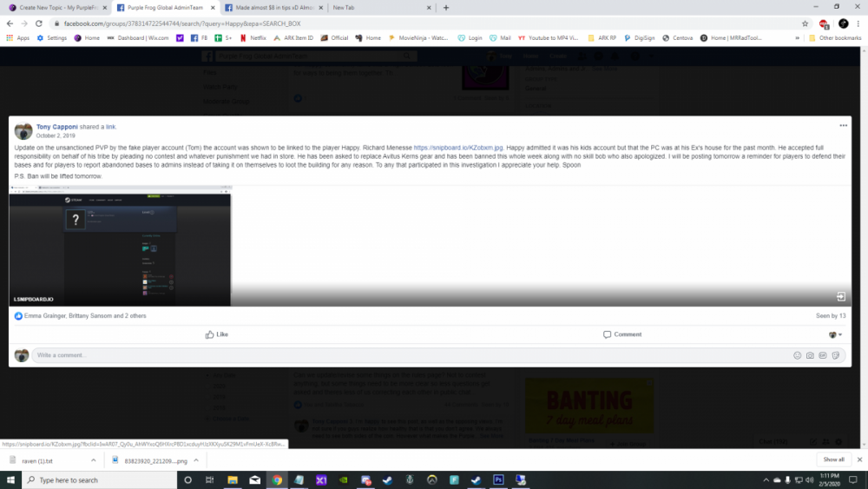Open the Dashboard | Wix.com bookmark
Image resolution: width=868 pixels, height=489 pixels.
tap(138, 38)
